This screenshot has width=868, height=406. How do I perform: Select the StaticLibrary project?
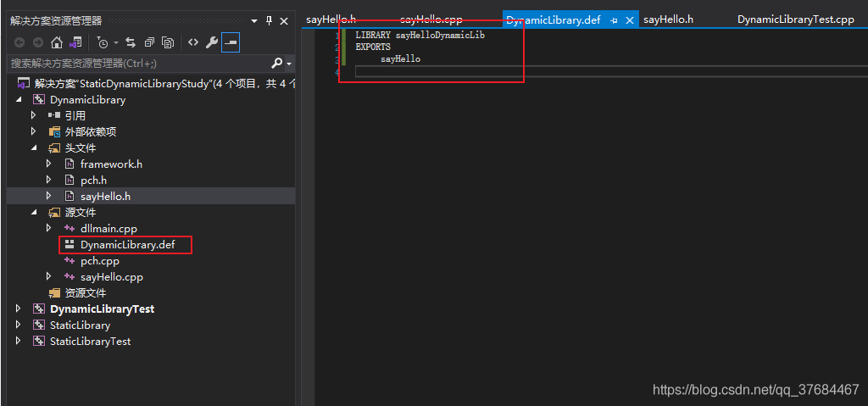click(x=80, y=325)
